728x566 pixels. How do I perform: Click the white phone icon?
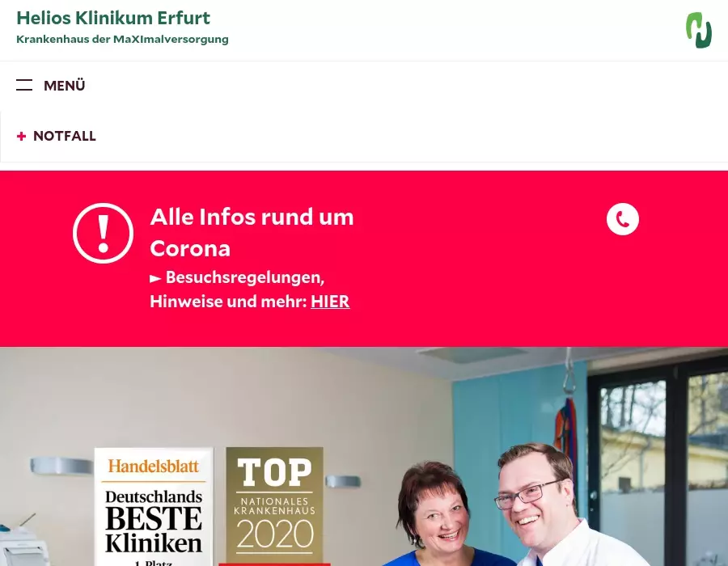tap(623, 219)
